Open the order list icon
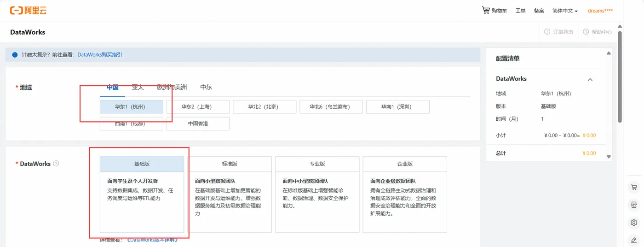Image resolution: width=644 pixels, height=247 pixels. click(x=547, y=32)
